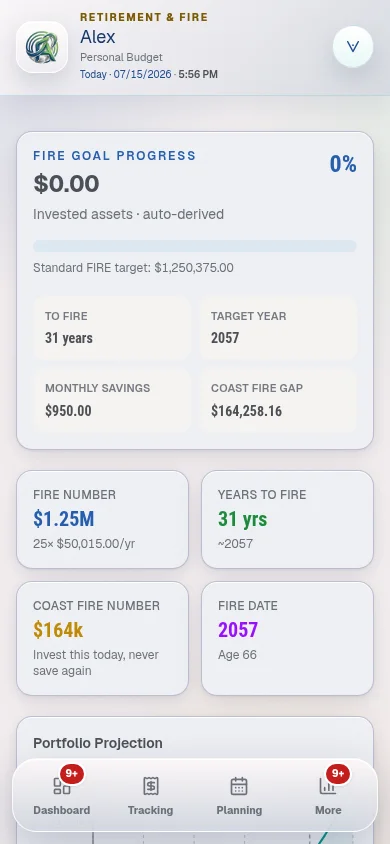Tap the Target Year 2057 tile
The image size is (390, 844).
278,328
